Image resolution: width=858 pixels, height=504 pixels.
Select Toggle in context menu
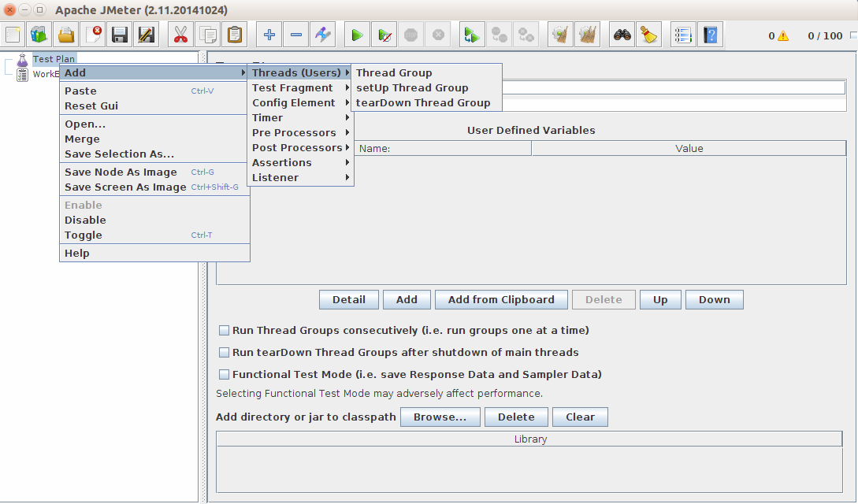click(x=154, y=235)
